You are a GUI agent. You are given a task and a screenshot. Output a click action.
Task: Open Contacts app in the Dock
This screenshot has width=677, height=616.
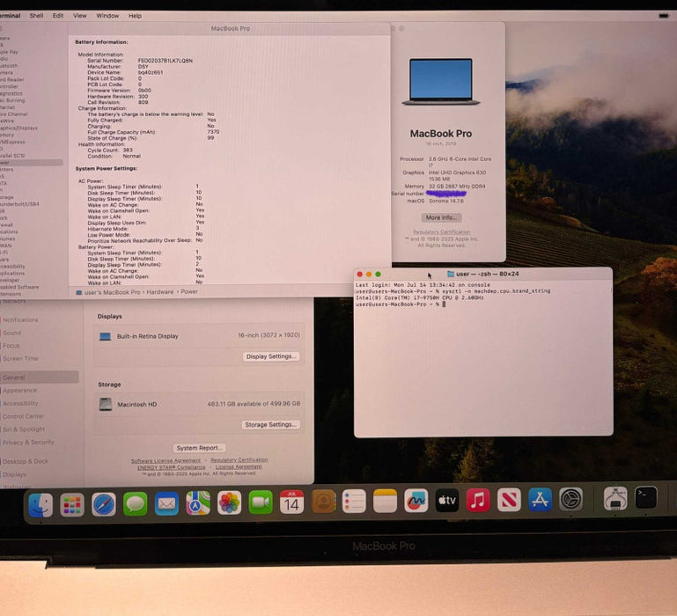[323, 502]
